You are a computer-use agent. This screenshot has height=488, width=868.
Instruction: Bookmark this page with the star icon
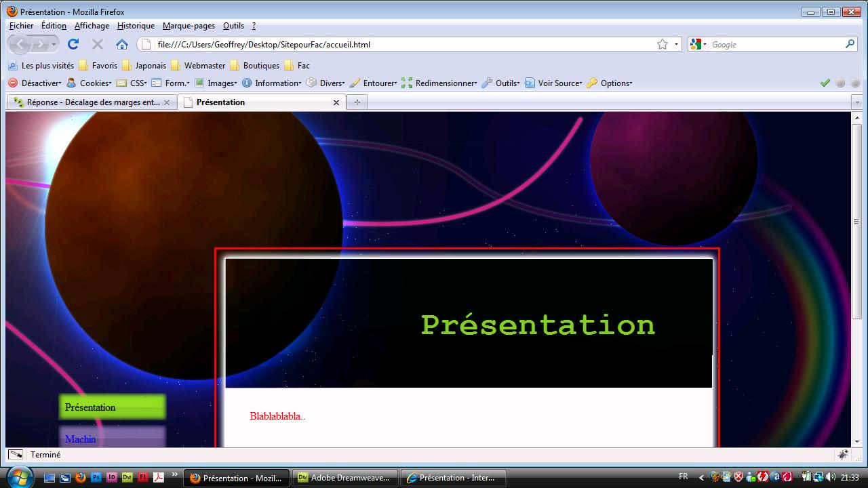tap(663, 44)
